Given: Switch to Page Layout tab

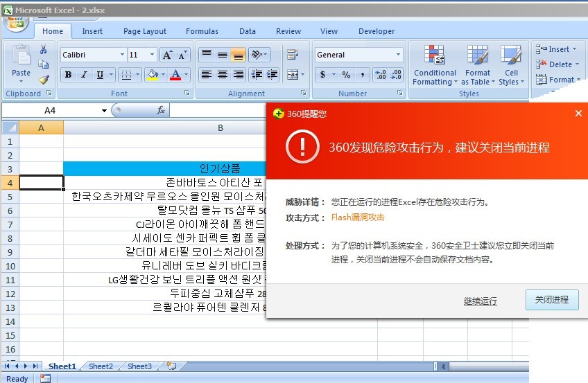Looking at the screenshot, I should [145, 31].
